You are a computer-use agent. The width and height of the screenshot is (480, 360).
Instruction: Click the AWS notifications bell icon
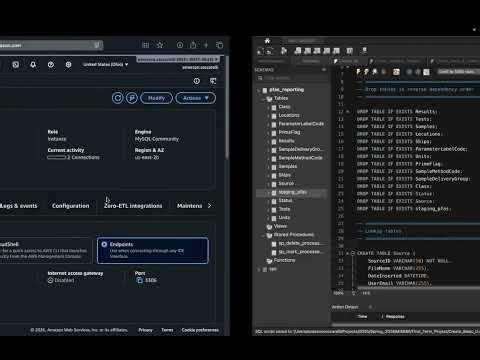pos(33,65)
